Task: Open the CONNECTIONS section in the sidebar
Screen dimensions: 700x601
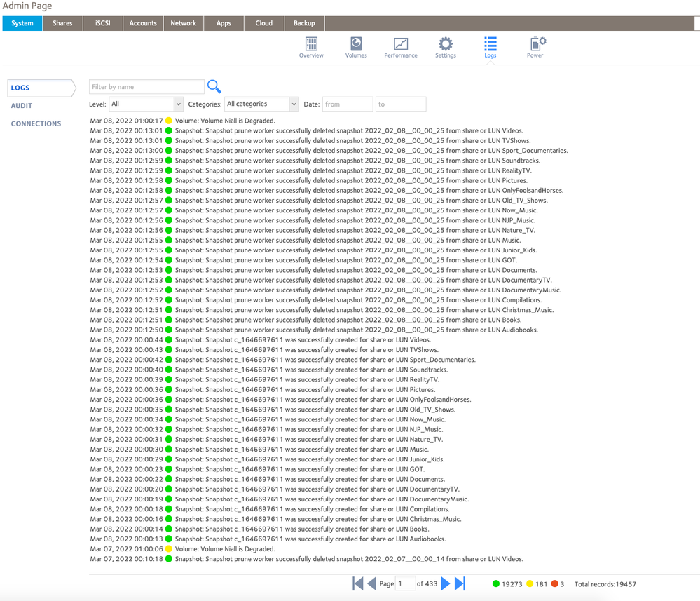Action: click(36, 123)
